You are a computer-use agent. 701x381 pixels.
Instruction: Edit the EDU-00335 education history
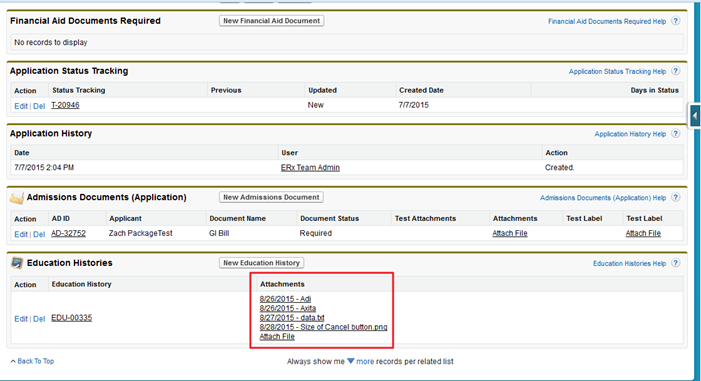coord(21,319)
